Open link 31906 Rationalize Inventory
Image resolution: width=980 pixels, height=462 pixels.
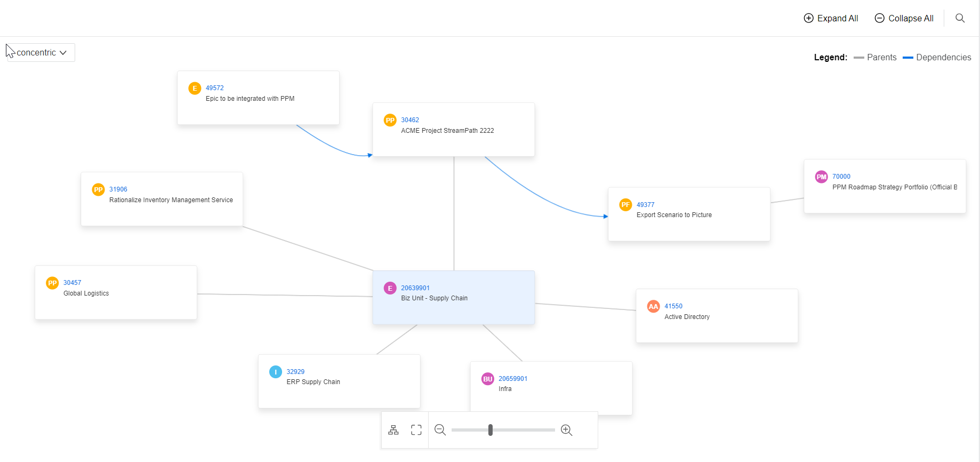click(118, 189)
